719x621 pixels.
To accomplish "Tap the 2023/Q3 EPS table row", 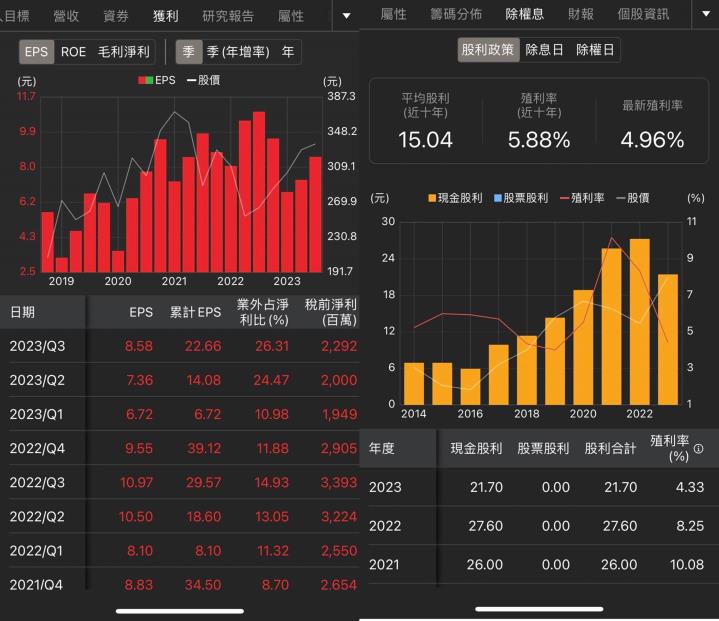I will pyautogui.click(x=180, y=346).
